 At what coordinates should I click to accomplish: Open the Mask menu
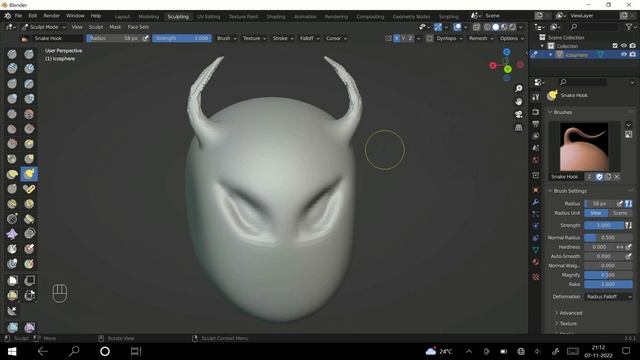[115, 27]
